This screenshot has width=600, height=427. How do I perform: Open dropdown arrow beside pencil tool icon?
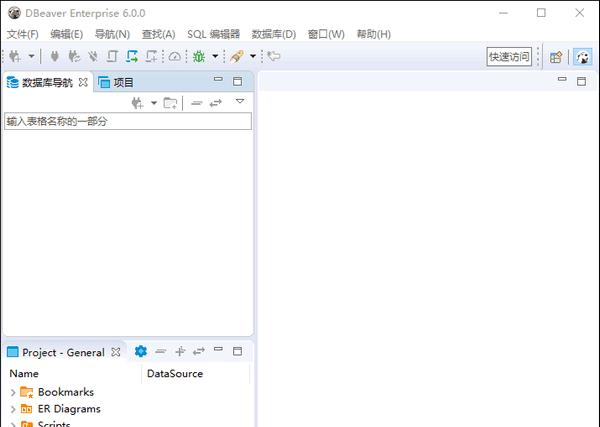click(253, 57)
